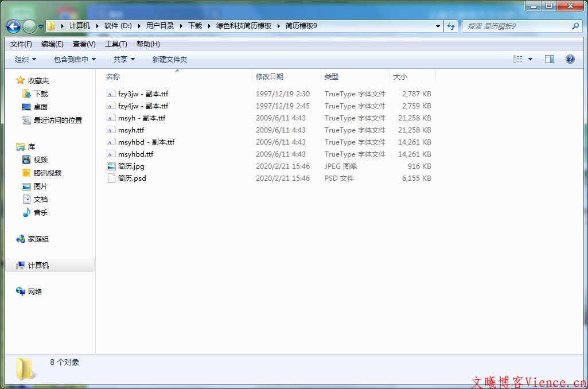Sort files by 修改日期 column header
Image resolution: width=588 pixels, height=389 pixels.
(270, 76)
